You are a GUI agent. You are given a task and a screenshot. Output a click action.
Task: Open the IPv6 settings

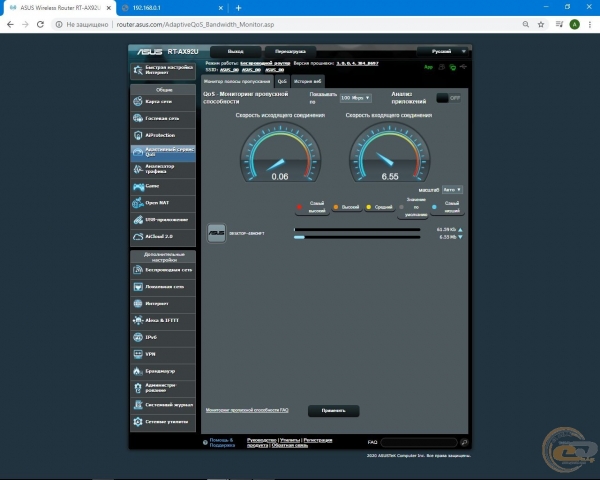point(163,338)
